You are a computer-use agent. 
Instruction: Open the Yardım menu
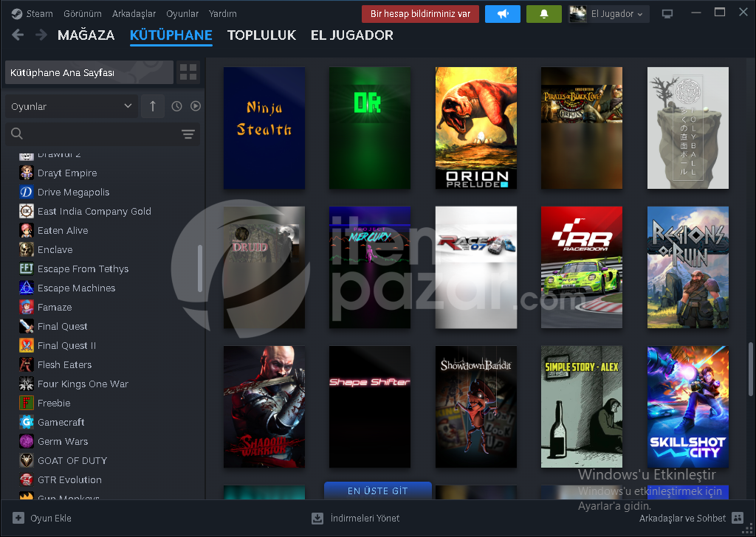[x=223, y=14]
